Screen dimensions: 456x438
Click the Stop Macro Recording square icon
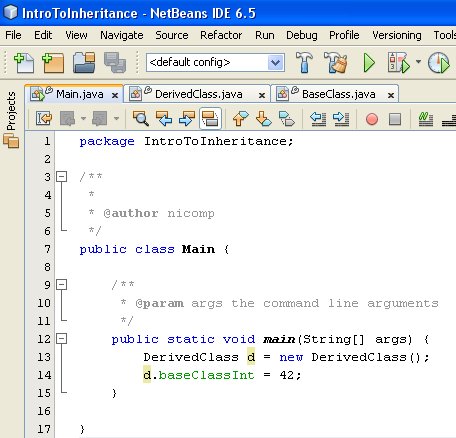(395, 119)
